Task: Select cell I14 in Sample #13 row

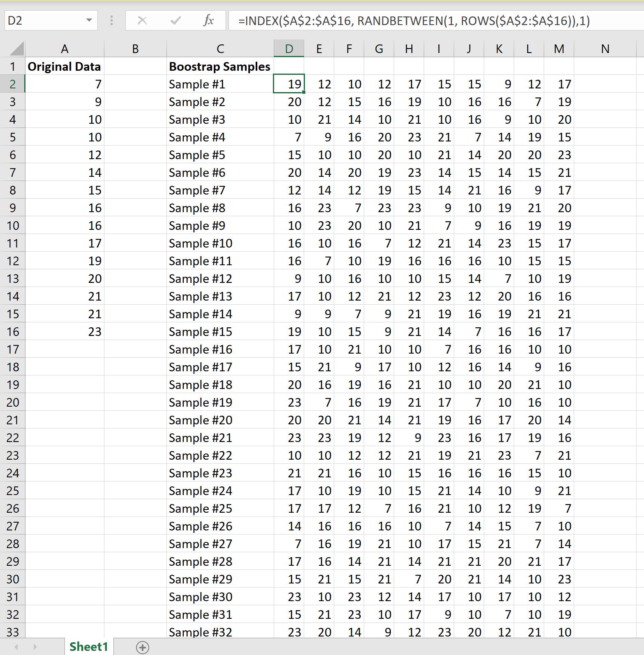Action: pyautogui.click(x=439, y=296)
